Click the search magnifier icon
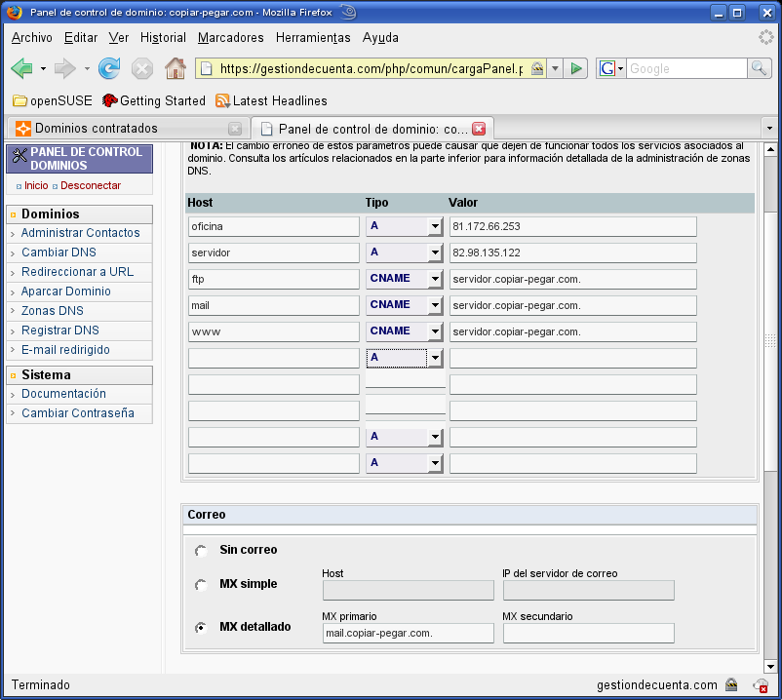Viewport: 782px width, 700px height. point(760,68)
